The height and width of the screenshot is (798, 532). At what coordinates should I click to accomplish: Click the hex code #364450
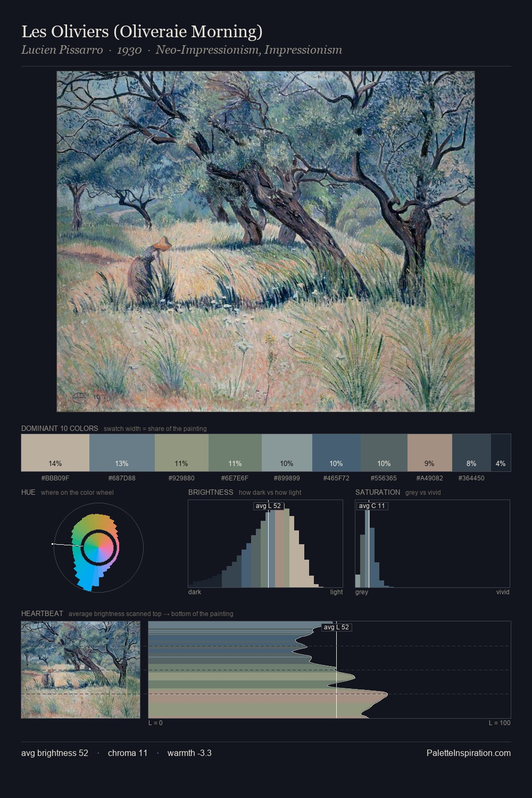coord(471,478)
